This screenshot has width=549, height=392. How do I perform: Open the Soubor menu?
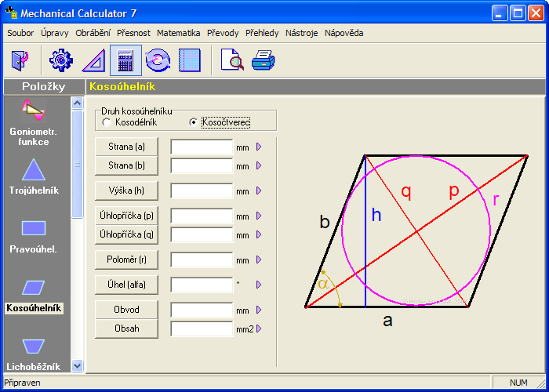click(x=20, y=33)
